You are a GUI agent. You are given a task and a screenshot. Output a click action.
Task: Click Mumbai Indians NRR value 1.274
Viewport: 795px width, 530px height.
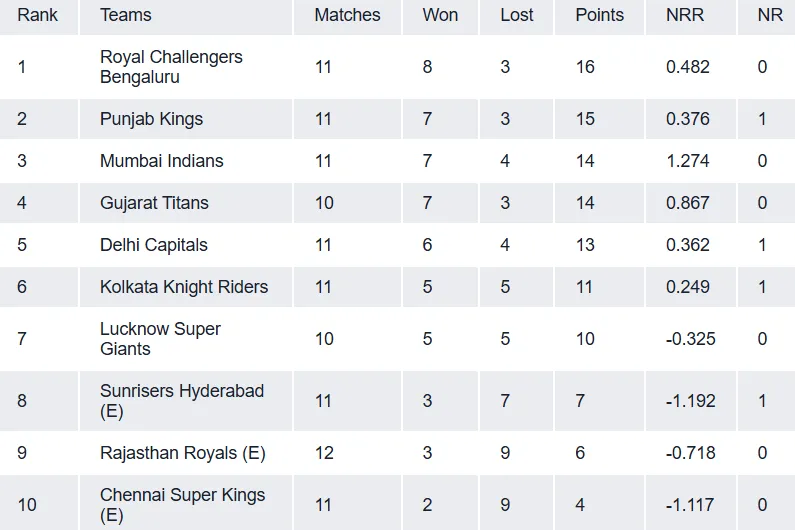coord(688,161)
